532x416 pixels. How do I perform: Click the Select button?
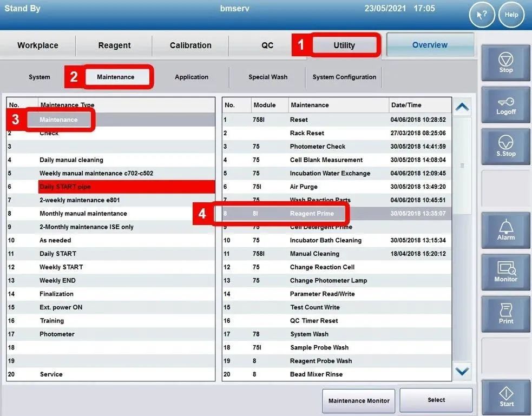coord(436,400)
